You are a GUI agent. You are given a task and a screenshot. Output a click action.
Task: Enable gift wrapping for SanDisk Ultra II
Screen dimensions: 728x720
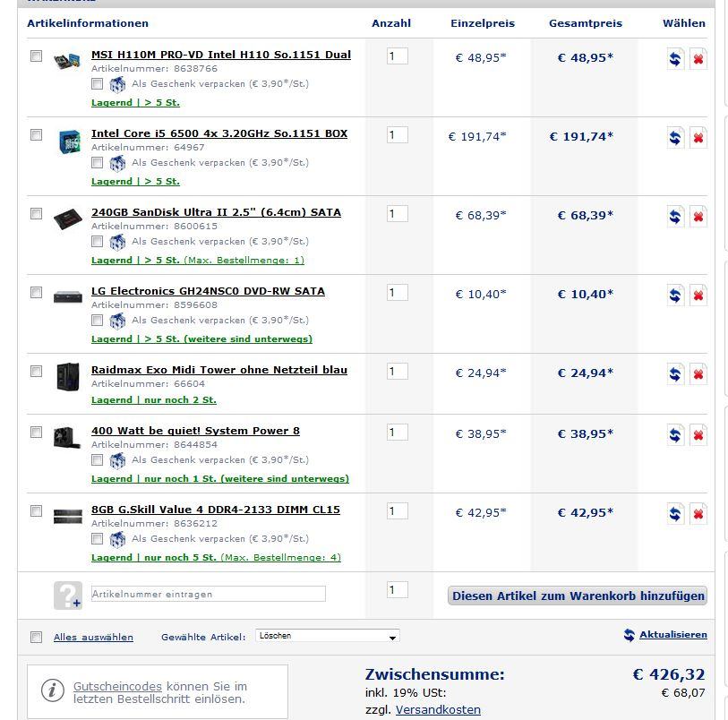[x=97, y=242]
